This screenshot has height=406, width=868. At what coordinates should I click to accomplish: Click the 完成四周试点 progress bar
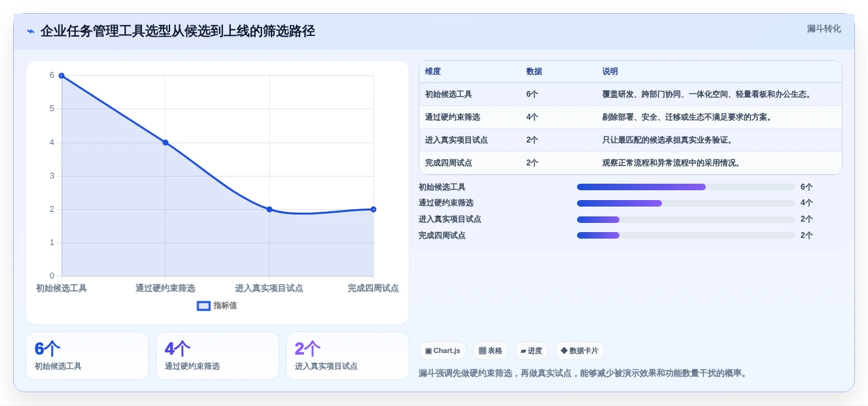(686, 235)
